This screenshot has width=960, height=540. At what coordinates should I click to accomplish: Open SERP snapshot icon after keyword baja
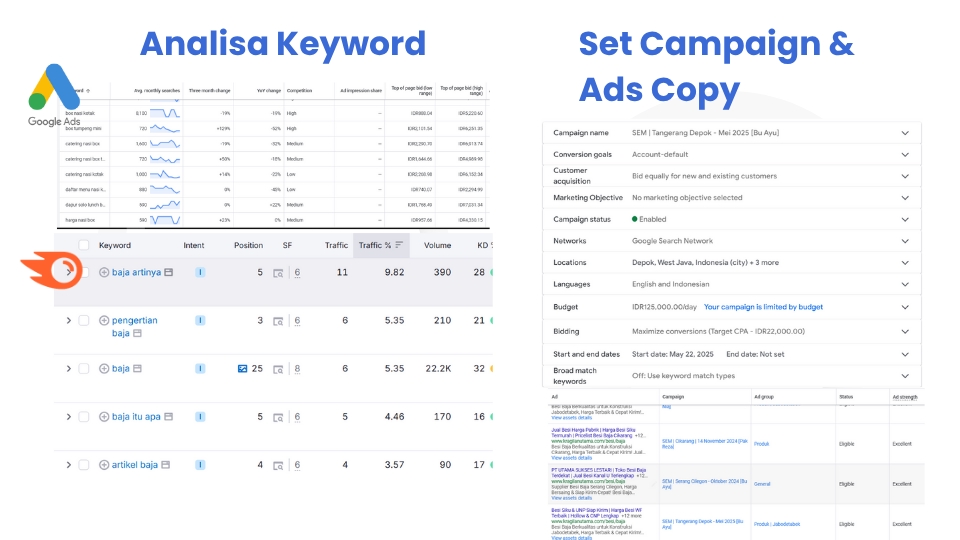137,369
